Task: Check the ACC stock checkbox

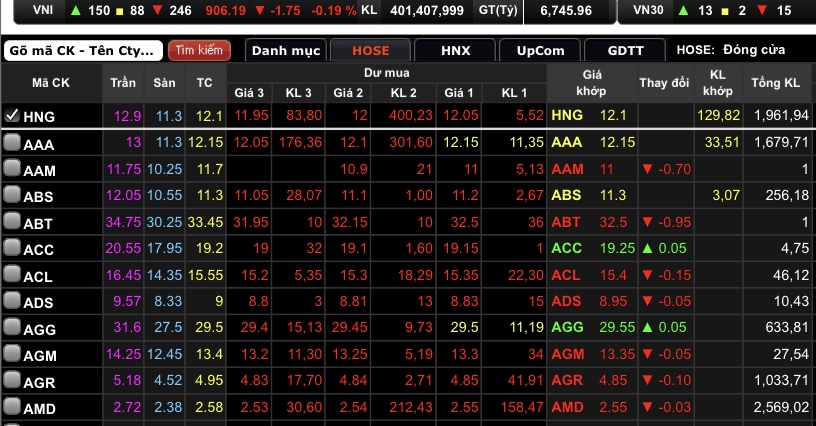Action: (11, 248)
